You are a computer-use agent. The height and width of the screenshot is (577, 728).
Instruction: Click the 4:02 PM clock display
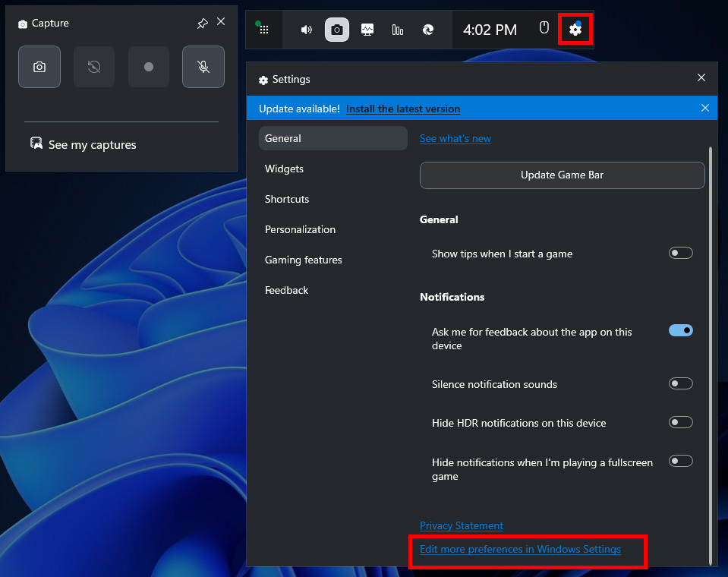pos(490,30)
